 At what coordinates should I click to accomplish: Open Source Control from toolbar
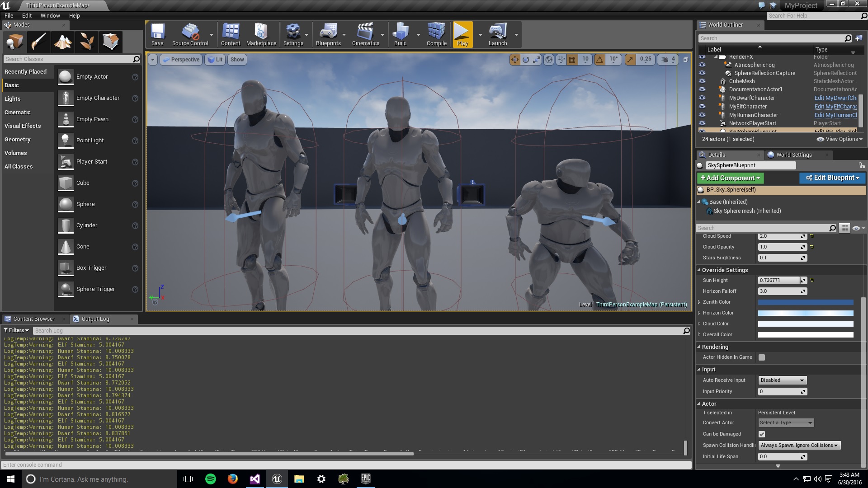click(x=190, y=34)
